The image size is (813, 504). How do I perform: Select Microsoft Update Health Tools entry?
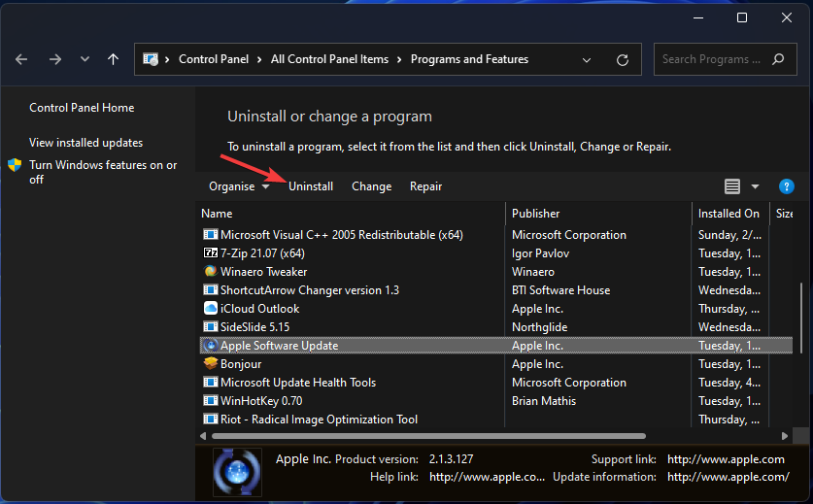[x=297, y=383]
